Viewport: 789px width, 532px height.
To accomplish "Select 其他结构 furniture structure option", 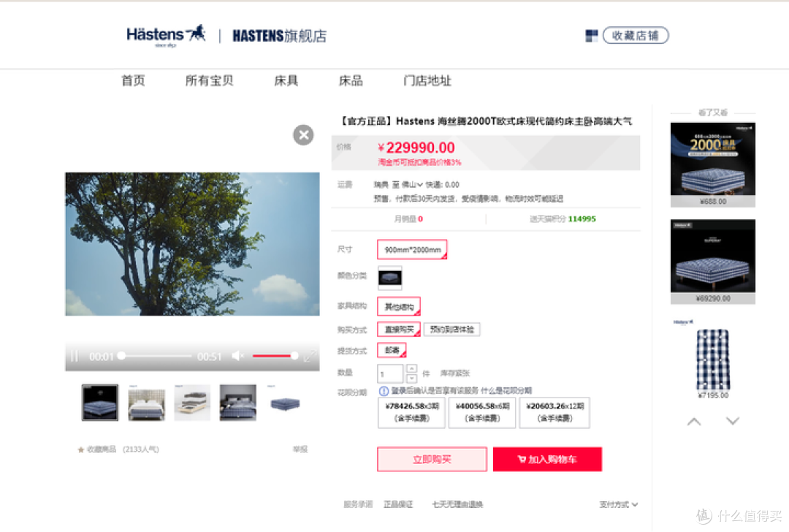I will 399,306.
